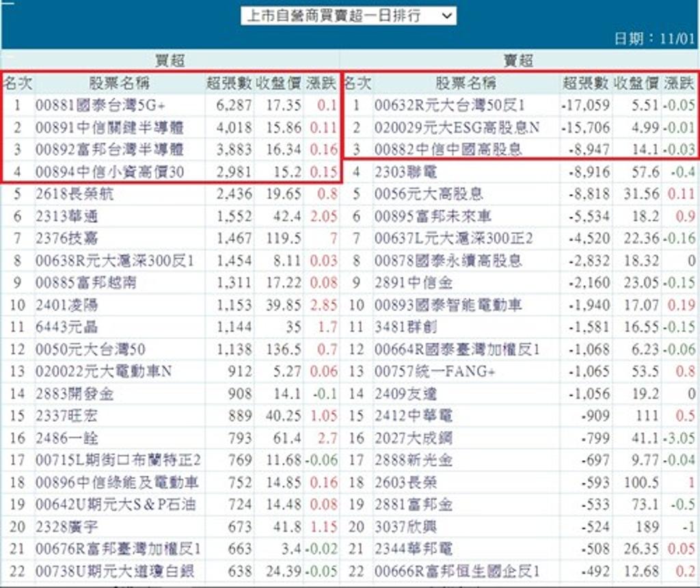Click 00637L元大滬深300正2 entry
This screenshot has width=700, height=588.
point(454,239)
